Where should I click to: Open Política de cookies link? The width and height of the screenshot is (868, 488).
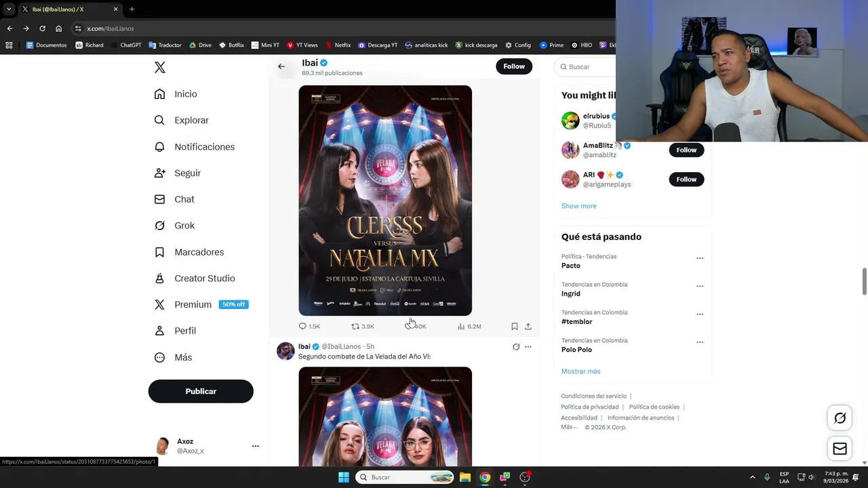tap(654, 407)
